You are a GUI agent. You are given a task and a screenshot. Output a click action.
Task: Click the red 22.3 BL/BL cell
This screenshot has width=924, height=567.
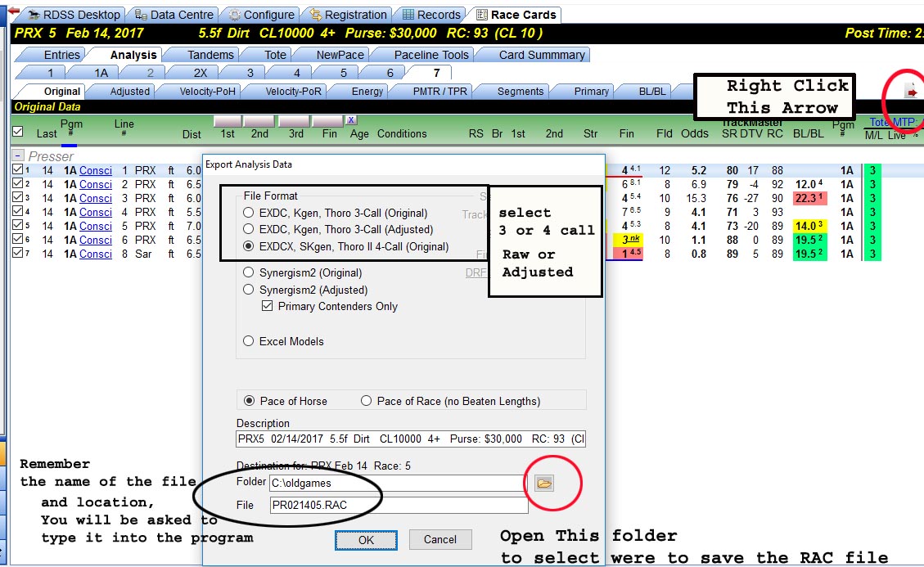click(809, 198)
